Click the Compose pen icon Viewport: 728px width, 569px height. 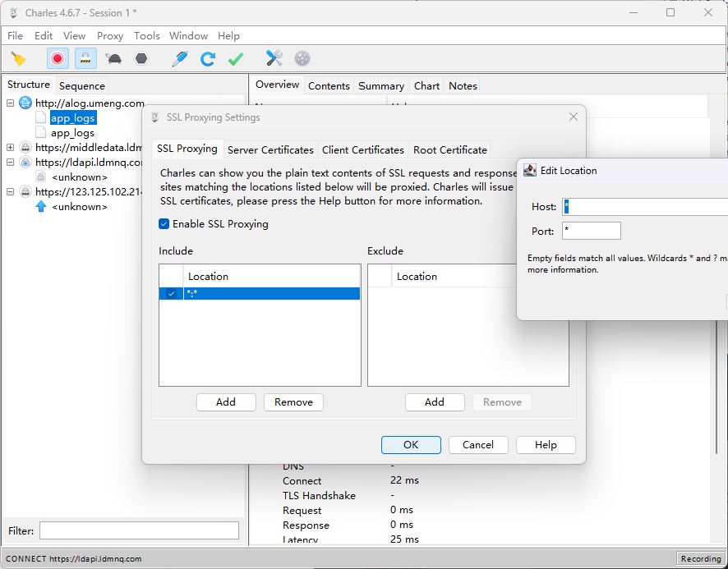tap(179, 58)
